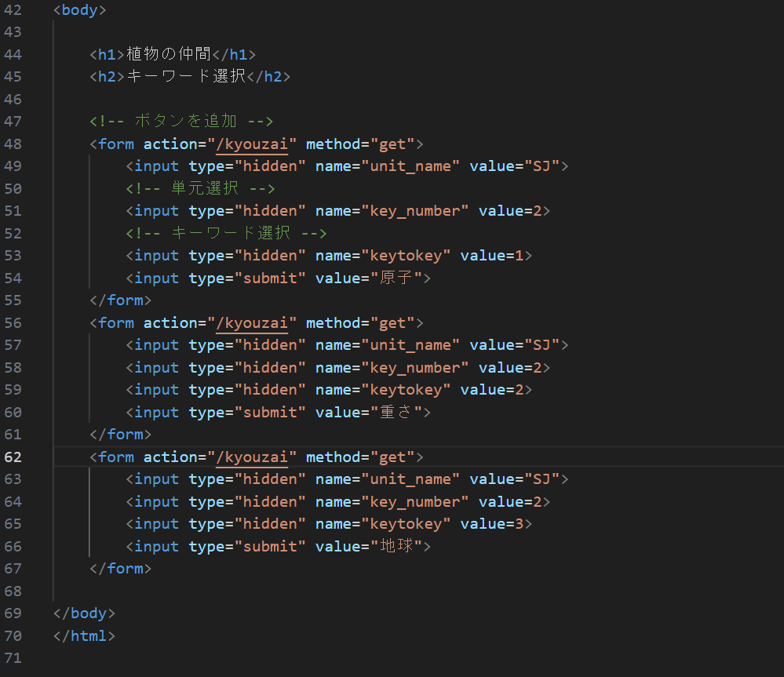
Task: Place cursor in h1 text 植物の仲間
Action: click(x=168, y=54)
